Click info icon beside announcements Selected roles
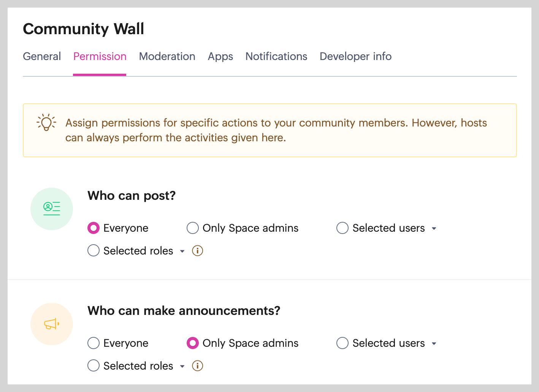 click(x=197, y=366)
